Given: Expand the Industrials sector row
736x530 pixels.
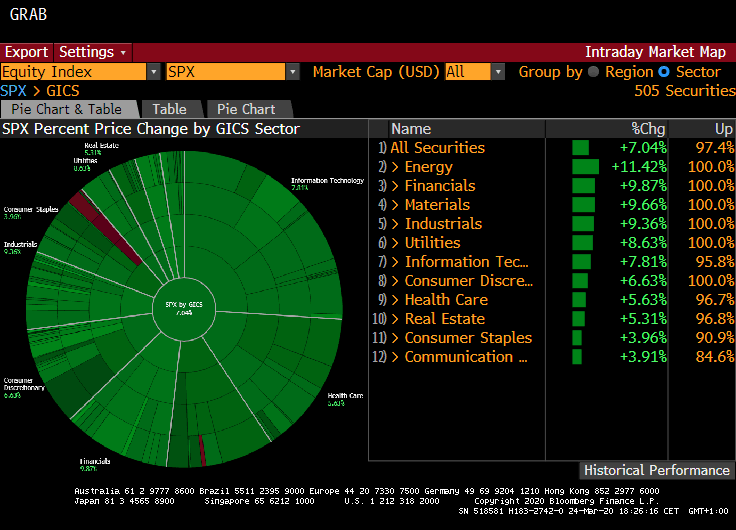Looking at the screenshot, I should click(x=395, y=224).
